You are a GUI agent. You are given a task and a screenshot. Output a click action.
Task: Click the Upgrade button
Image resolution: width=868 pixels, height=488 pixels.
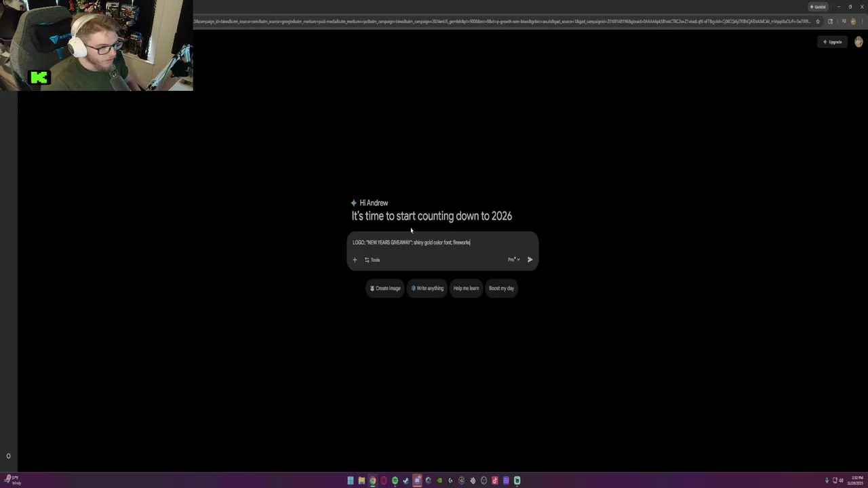pyautogui.click(x=833, y=42)
